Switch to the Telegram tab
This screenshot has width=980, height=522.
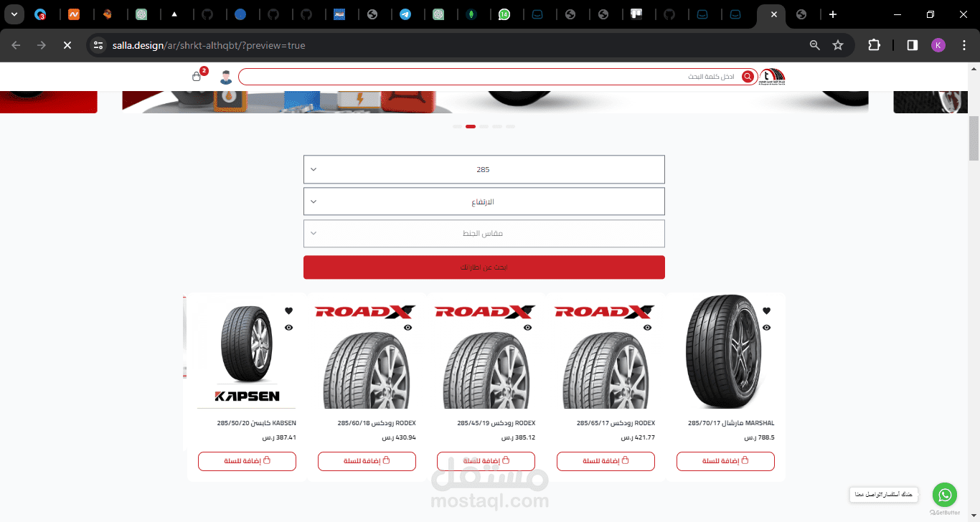pyautogui.click(x=405, y=14)
